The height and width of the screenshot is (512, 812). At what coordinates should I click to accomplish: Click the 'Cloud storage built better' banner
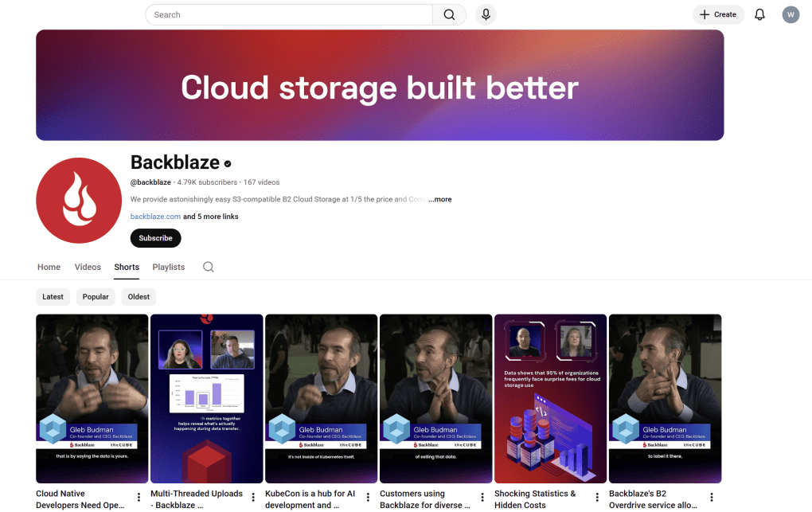(380, 85)
